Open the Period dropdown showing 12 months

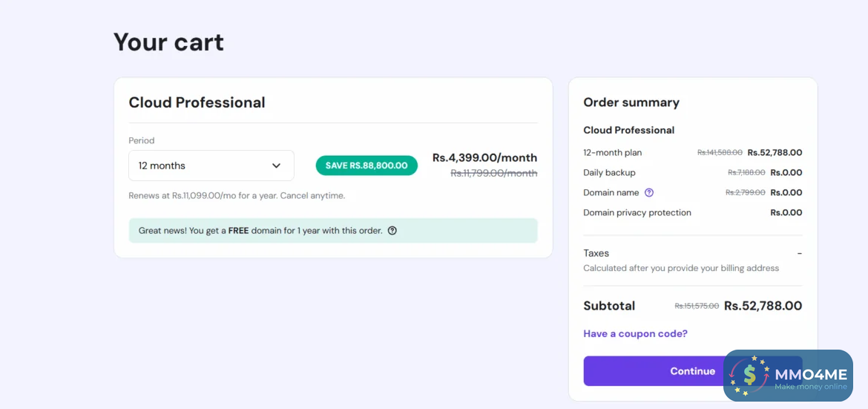click(211, 166)
